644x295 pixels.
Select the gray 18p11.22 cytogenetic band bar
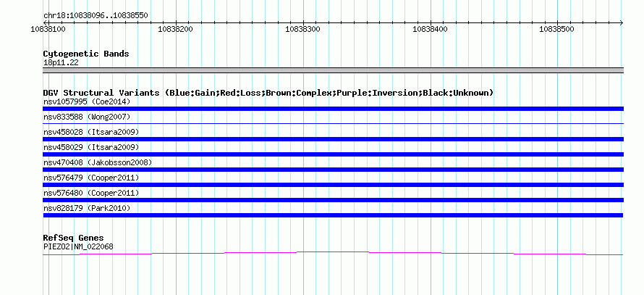(333, 70)
